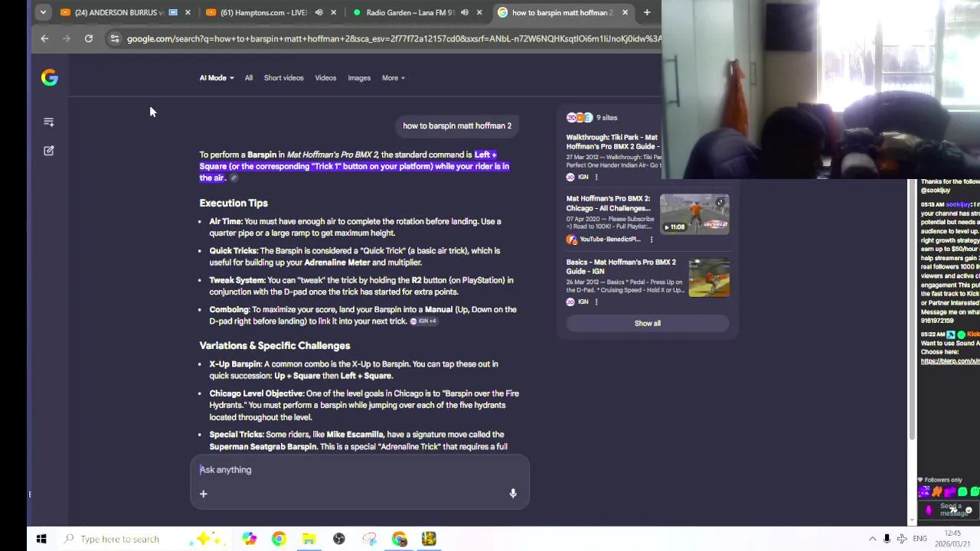Click the chat page vertical scrollbar

tap(912, 310)
